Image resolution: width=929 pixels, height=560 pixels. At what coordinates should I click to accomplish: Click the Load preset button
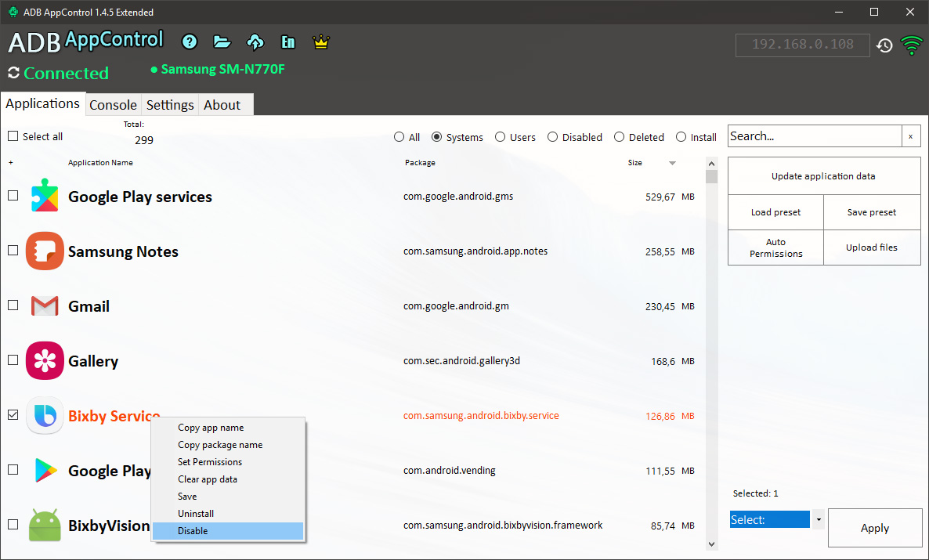[x=775, y=212]
